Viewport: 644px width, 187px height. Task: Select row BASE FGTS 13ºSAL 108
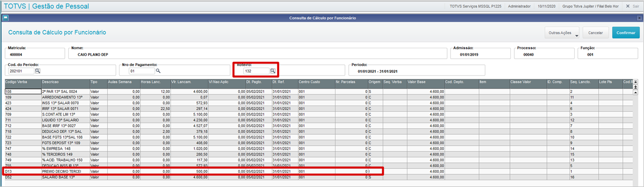318,137
